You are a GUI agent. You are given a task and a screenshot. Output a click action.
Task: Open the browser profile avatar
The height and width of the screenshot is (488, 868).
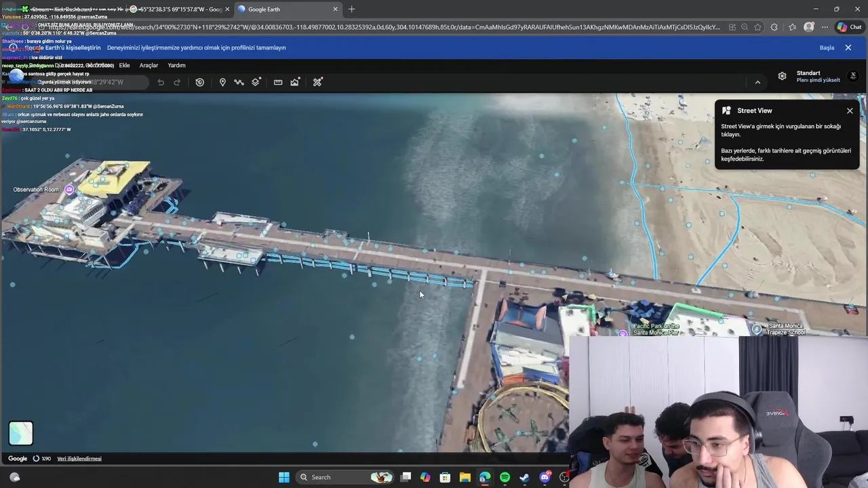pyautogui.click(x=808, y=27)
